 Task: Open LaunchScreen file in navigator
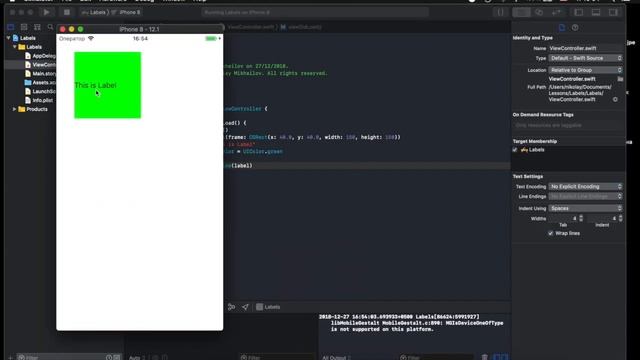click(x=40, y=91)
